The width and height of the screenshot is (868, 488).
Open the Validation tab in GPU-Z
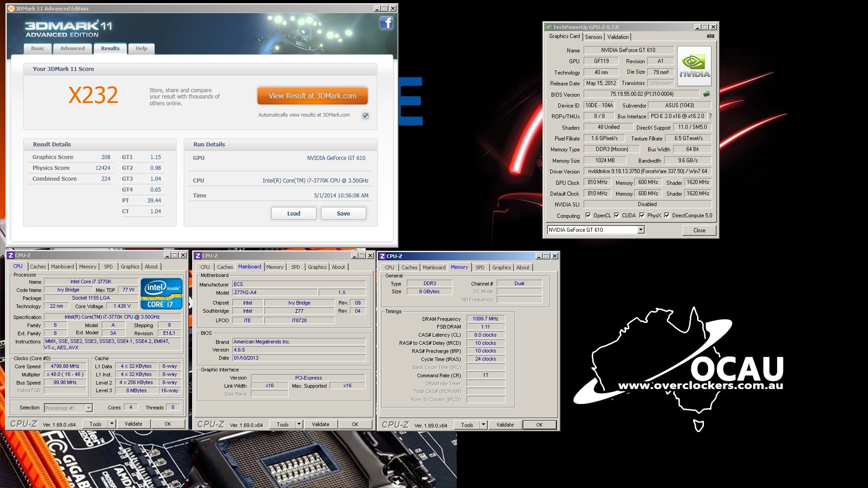click(x=618, y=37)
